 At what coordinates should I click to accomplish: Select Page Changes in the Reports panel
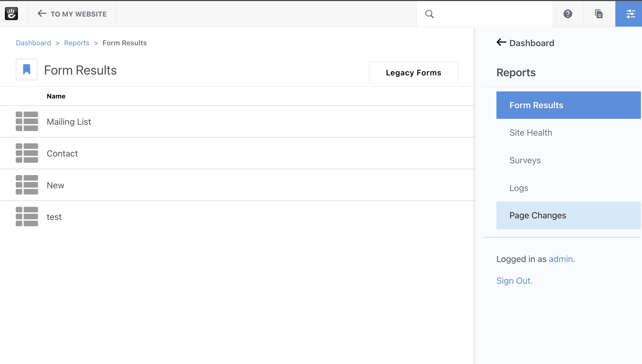tap(538, 215)
